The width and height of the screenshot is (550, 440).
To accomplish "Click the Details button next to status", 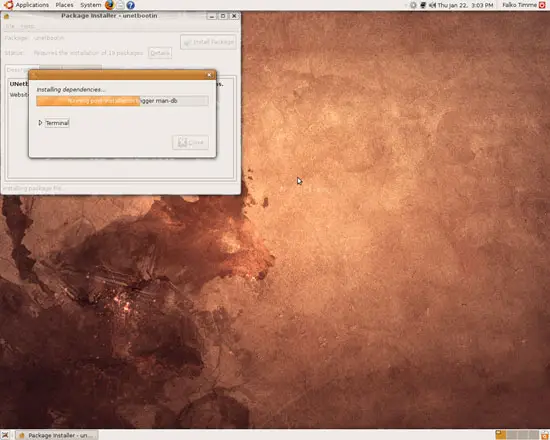I will point(160,53).
